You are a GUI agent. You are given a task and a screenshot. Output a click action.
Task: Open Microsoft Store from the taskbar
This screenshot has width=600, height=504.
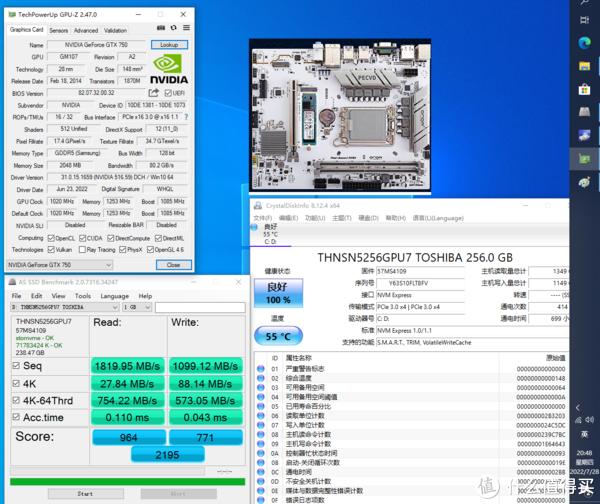coord(584,90)
